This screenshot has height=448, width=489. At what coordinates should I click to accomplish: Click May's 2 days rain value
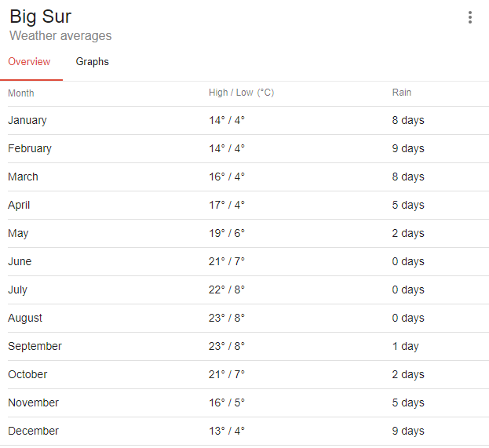click(407, 233)
